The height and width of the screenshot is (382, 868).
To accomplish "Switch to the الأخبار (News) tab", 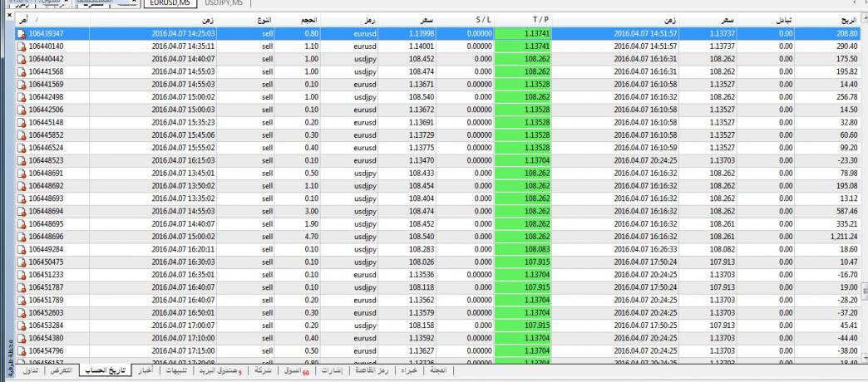I will (144, 370).
